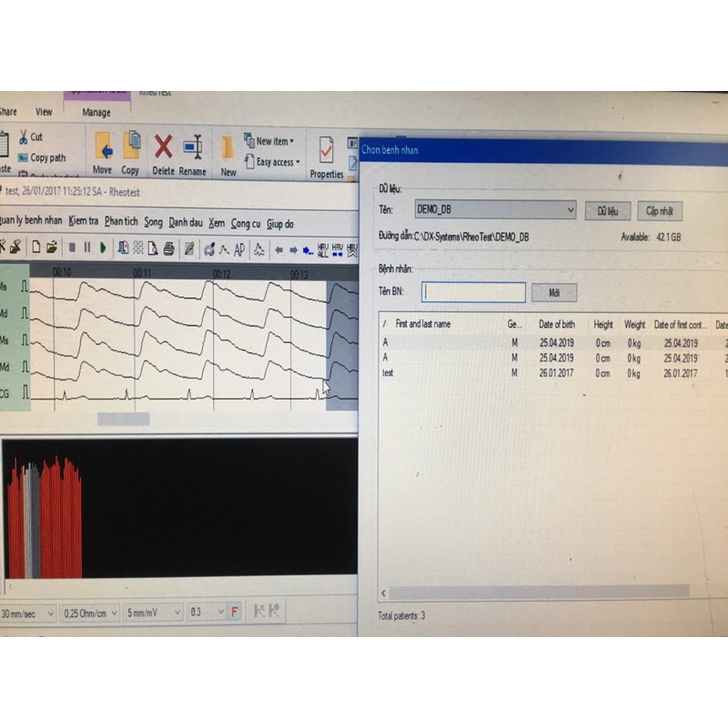Screen dimensions: 728x728
Task: Open the 30 mm/sec speed dropdown
Action: pos(28,613)
